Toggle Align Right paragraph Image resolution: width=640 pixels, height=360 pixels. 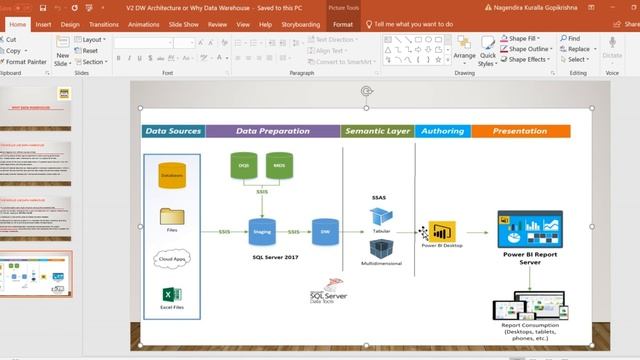click(x=259, y=58)
